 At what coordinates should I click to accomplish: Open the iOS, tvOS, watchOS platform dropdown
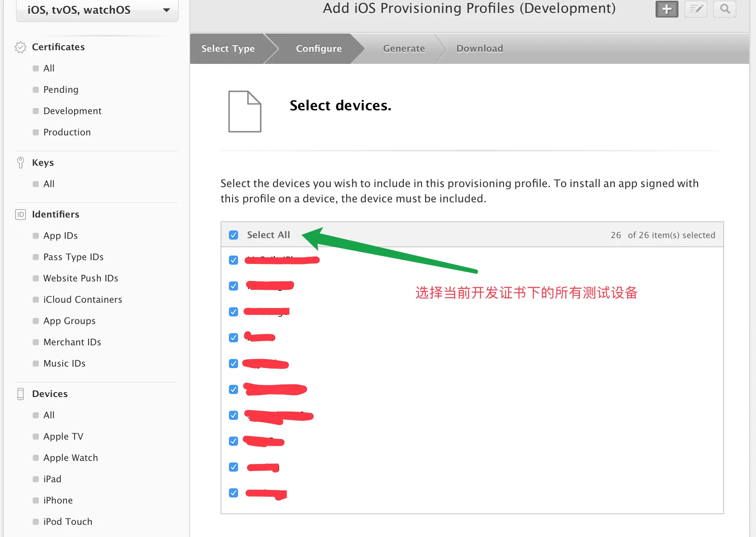97,10
